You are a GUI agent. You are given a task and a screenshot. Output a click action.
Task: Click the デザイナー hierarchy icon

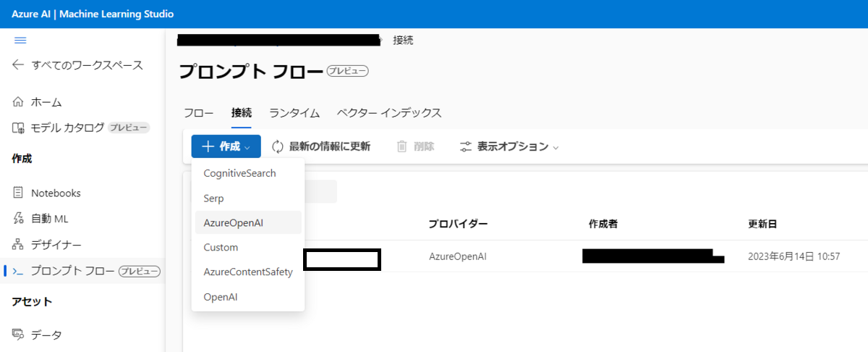(19, 245)
